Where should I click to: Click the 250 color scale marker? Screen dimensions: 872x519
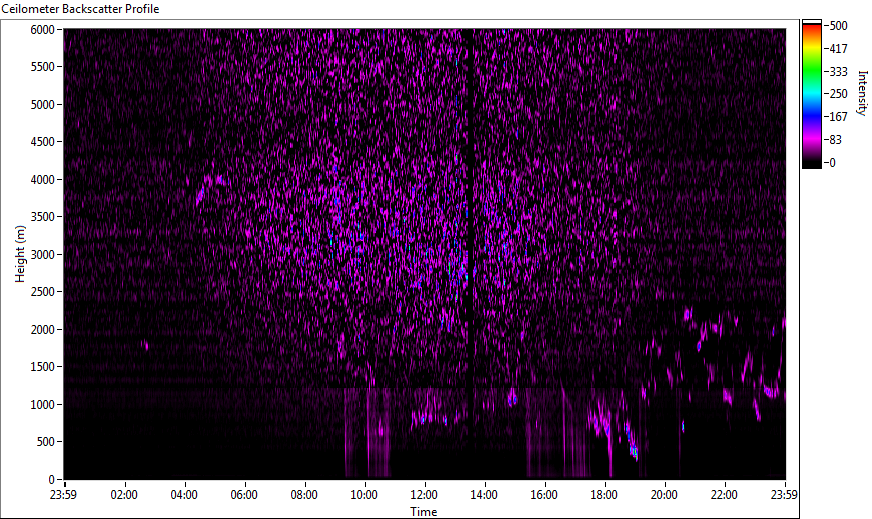[x=838, y=94]
